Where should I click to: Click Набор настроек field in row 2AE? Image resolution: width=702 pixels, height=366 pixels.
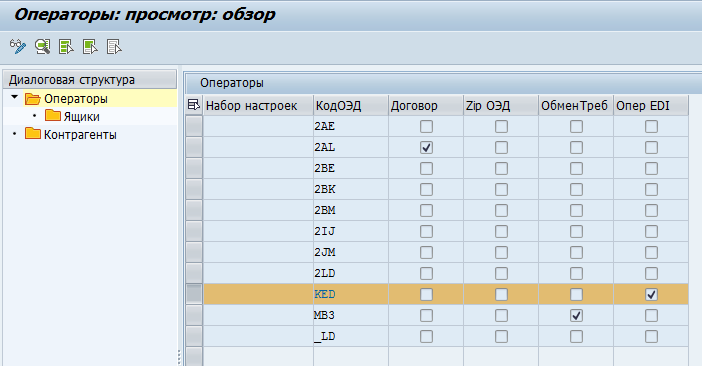(258, 127)
